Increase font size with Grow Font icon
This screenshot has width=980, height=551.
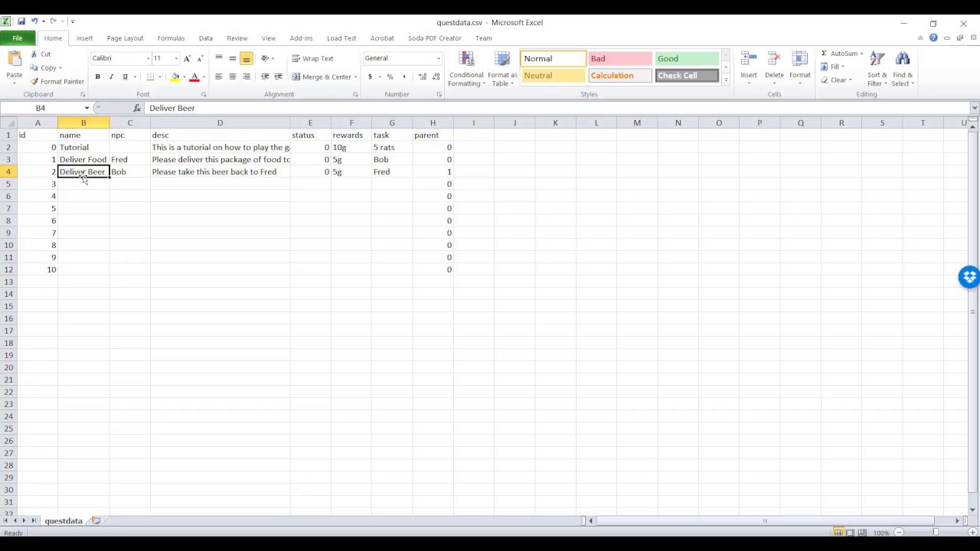pyautogui.click(x=187, y=58)
